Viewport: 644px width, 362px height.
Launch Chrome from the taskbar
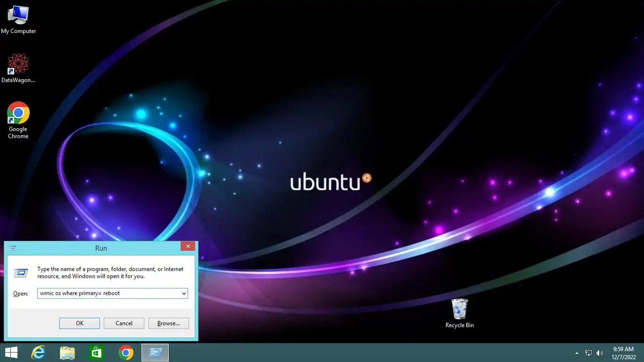[x=126, y=353]
